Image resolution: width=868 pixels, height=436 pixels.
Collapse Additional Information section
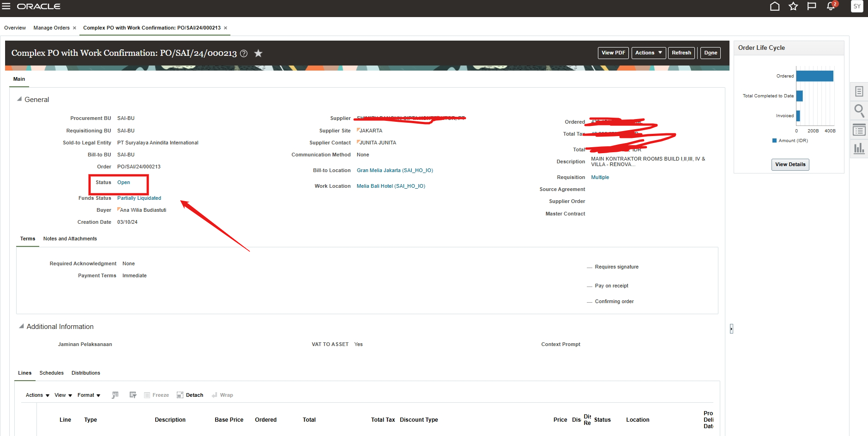[x=21, y=326]
